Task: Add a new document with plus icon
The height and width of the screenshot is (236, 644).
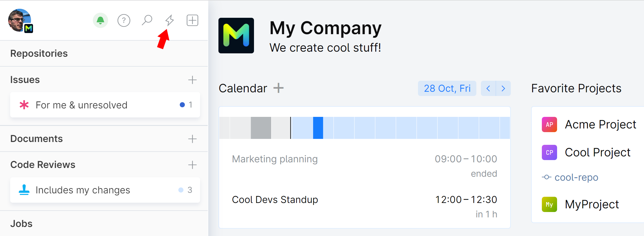Action: [x=192, y=139]
